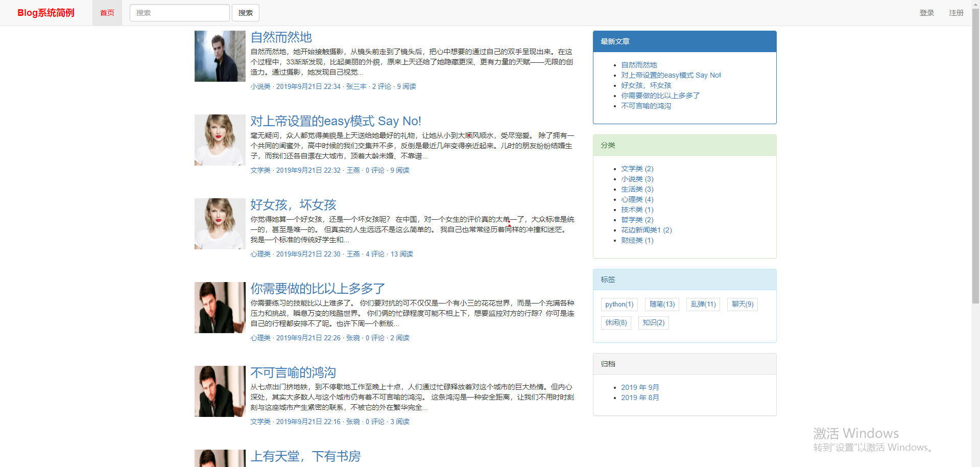Open 心理类 (4) category in sidebar
The image size is (980, 467).
pyautogui.click(x=637, y=199)
